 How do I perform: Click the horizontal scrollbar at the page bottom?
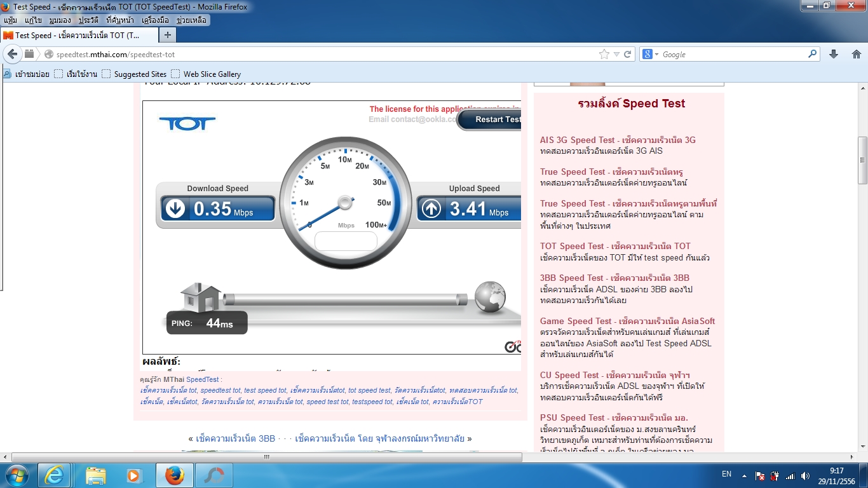pos(267,457)
